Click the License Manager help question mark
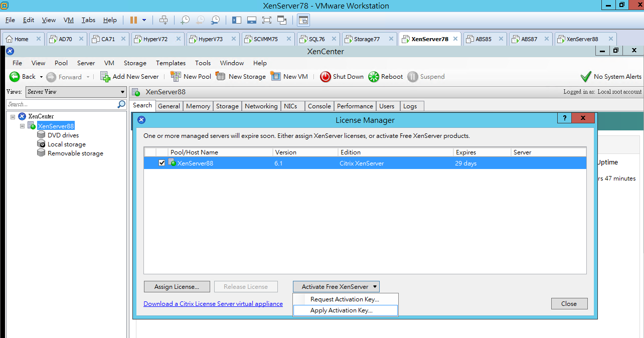The height and width of the screenshot is (338, 644). click(x=564, y=118)
